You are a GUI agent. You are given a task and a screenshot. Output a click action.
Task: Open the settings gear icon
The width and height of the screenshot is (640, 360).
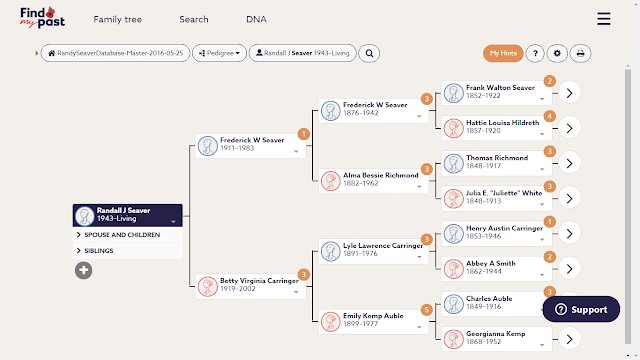pos(557,53)
